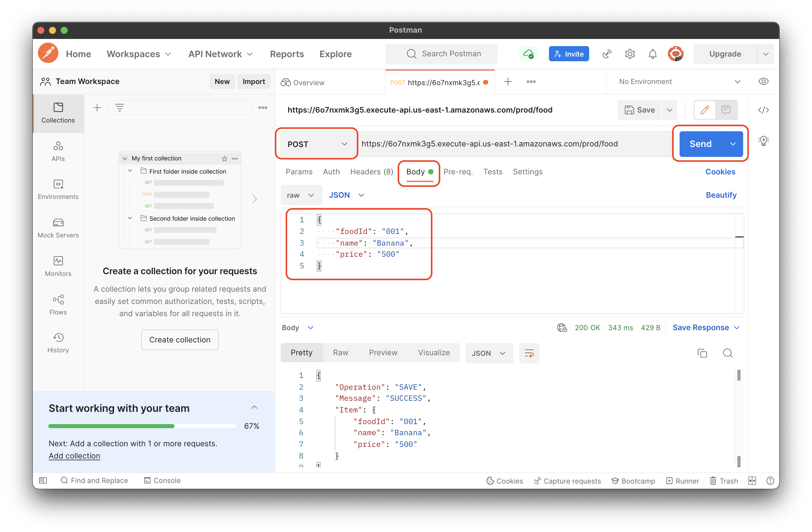Click the Import button
Screen dimensions: 812x532
pos(253,82)
